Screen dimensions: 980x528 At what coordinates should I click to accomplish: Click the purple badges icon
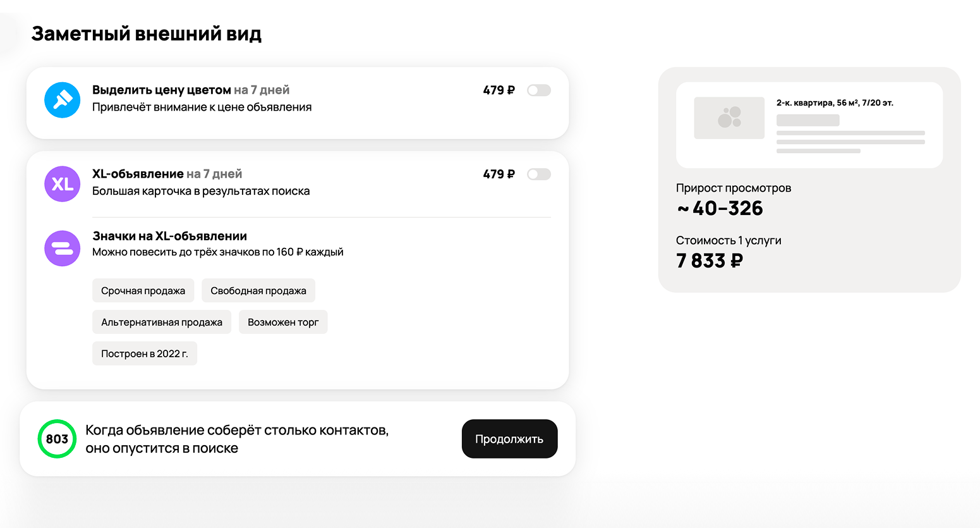coord(62,248)
